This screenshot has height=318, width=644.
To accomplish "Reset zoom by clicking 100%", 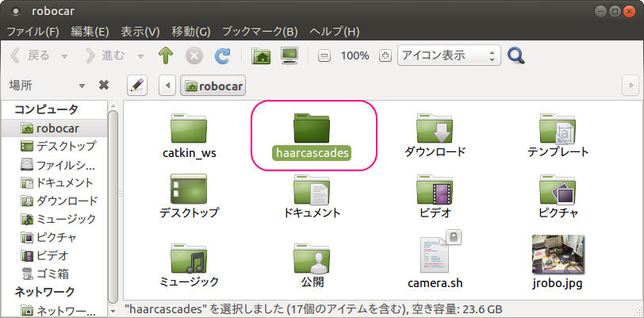I will (x=355, y=56).
